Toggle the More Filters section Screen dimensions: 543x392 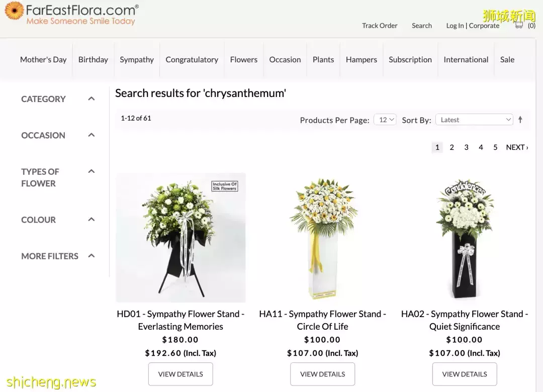(x=91, y=256)
